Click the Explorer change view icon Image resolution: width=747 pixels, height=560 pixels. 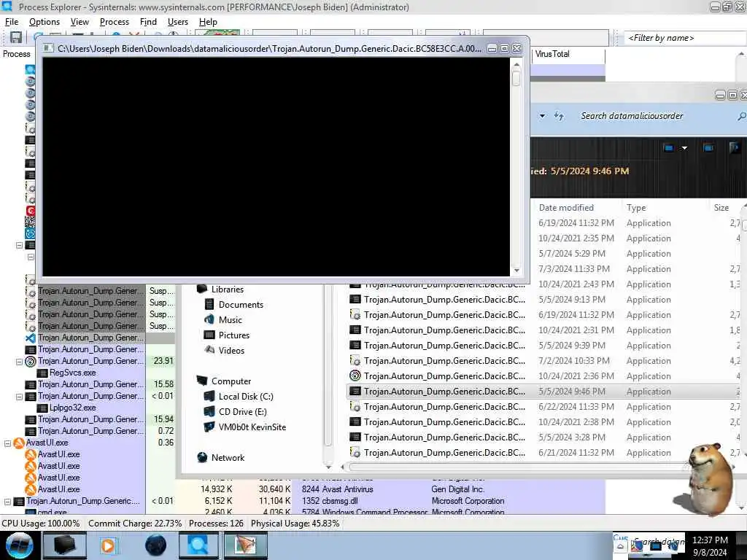coord(668,148)
